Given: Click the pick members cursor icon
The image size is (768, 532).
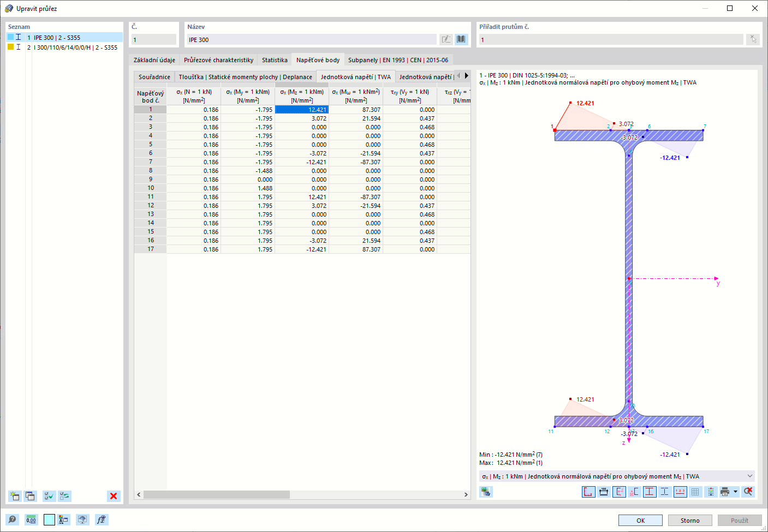Looking at the screenshot, I should pyautogui.click(x=753, y=39).
